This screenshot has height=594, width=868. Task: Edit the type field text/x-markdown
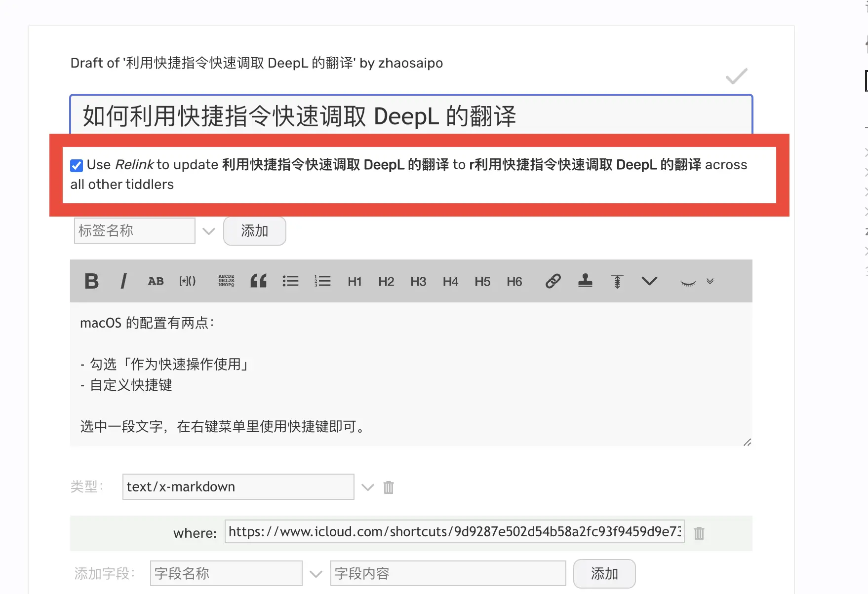point(238,486)
